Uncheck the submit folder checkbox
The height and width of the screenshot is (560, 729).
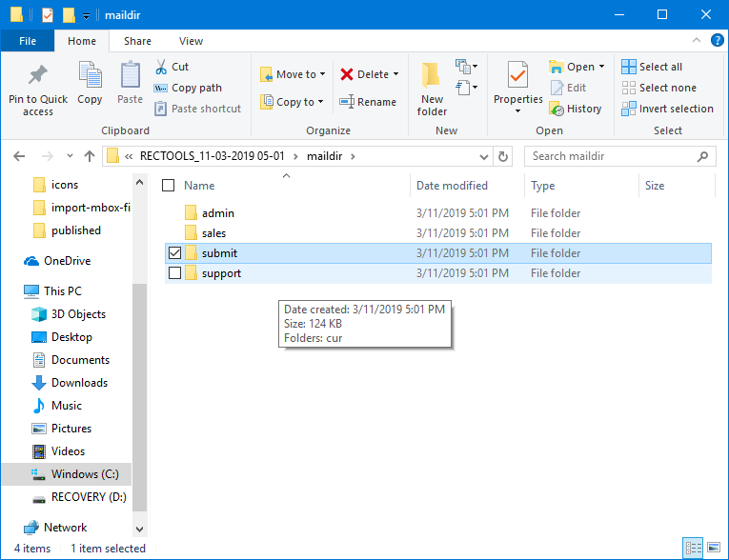coord(174,253)
